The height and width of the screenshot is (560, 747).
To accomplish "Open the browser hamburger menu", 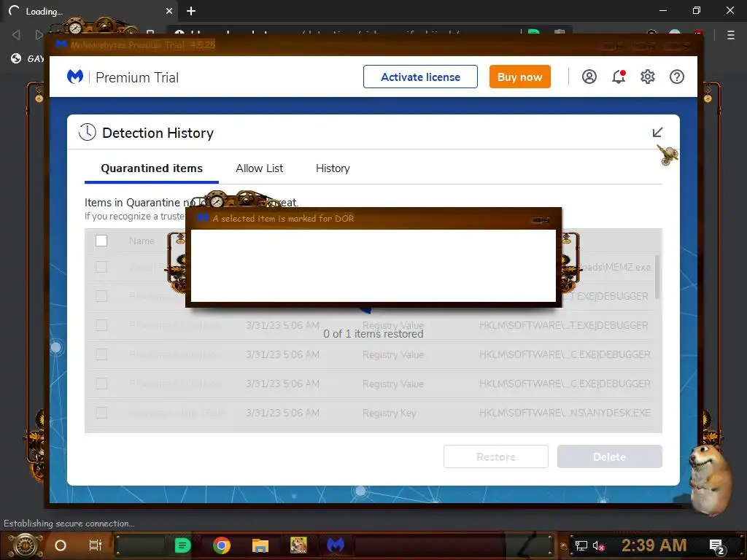I will tap(731, 35).
